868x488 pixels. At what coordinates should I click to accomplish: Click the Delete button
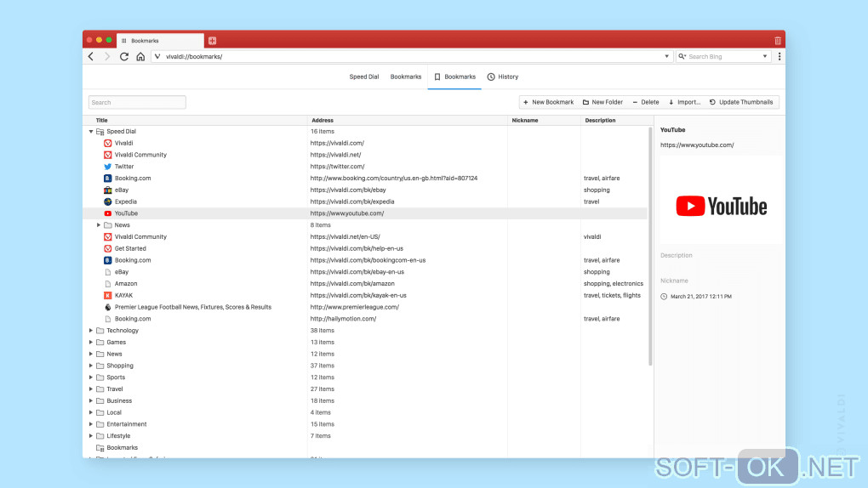645,102
